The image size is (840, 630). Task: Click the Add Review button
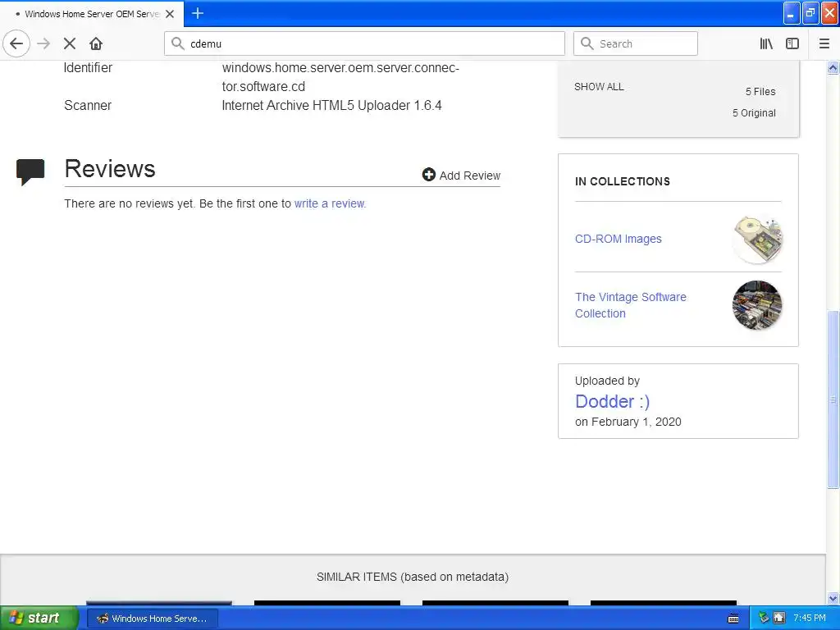[x=461, y=176]
